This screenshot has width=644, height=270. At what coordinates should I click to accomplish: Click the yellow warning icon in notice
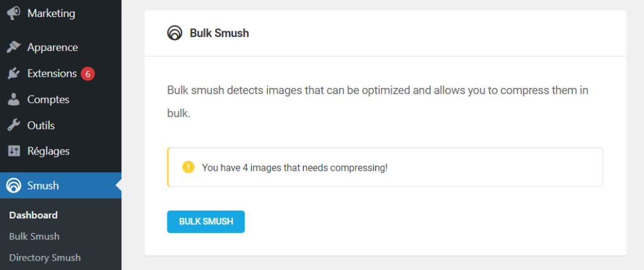coord(188,167)
